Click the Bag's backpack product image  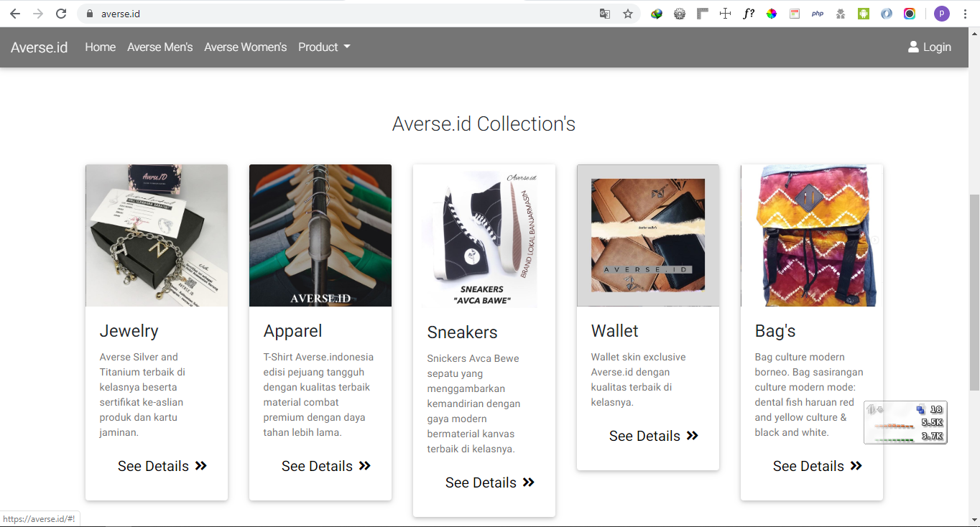[811, 235]
